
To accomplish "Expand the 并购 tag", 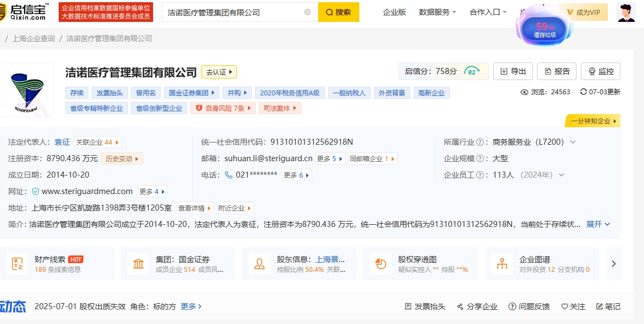I will [237, 93].
